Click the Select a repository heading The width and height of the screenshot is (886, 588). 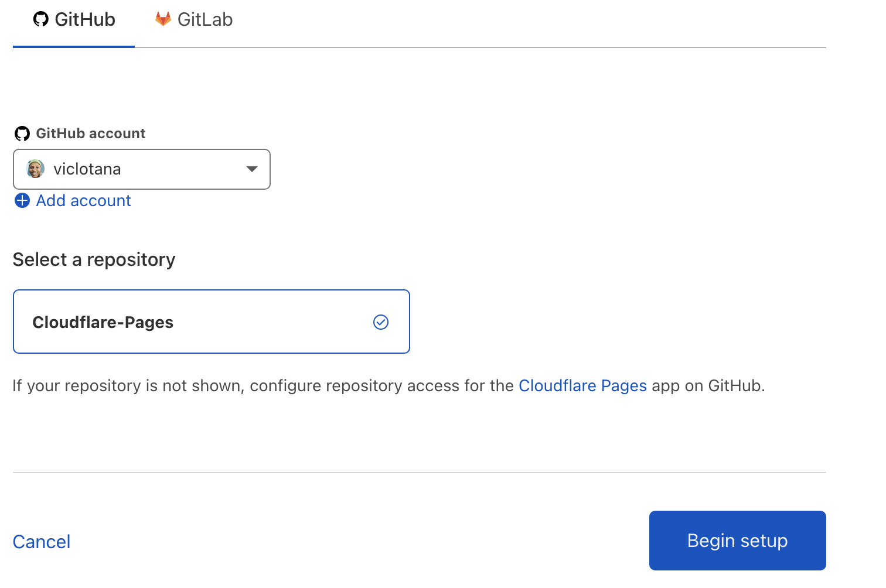tap(94, 259)
